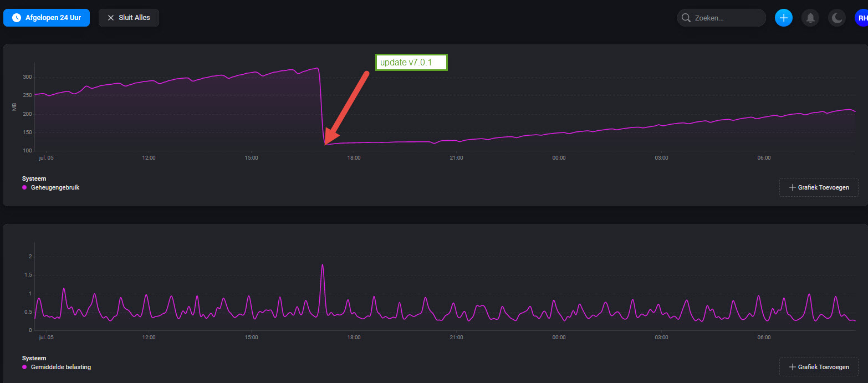Click memory drop point at arrow tip

click(325, 145)
